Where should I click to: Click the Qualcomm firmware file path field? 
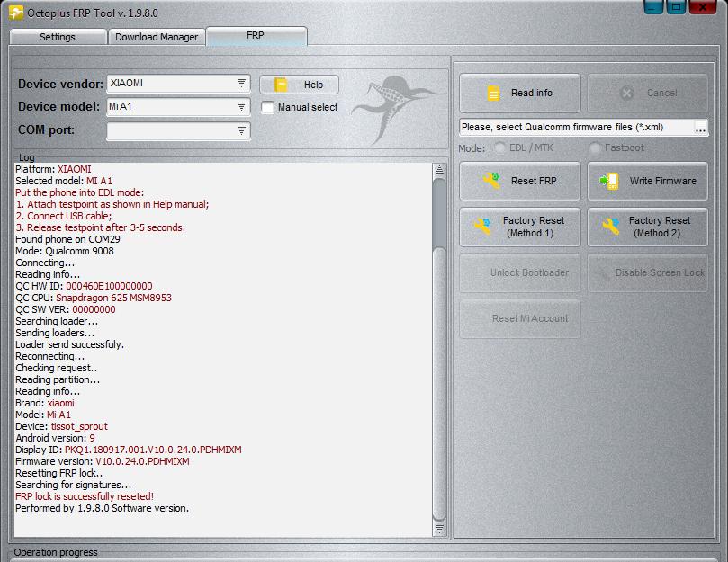(x=576, y=127)
